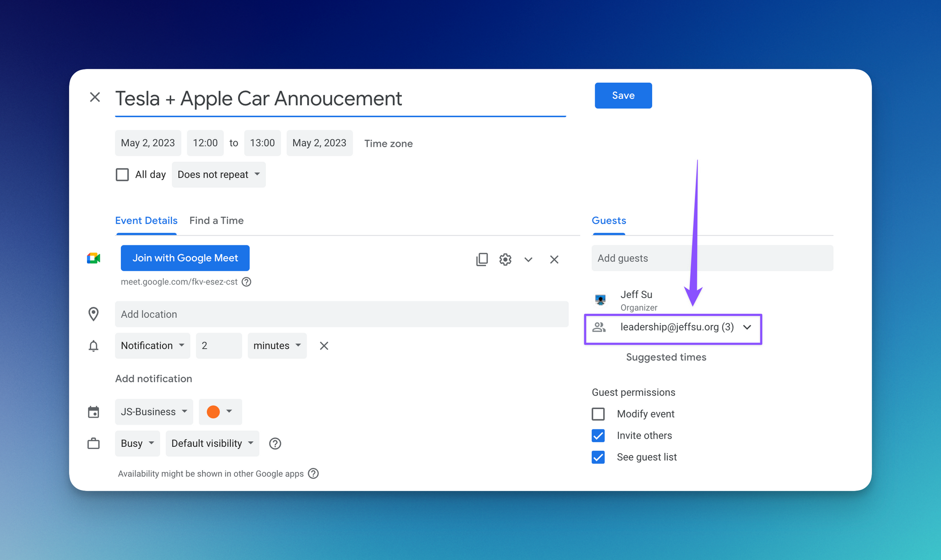Viewport: 941px width, 560px height.
Task: Open Google Meet settings gear icon
Action: 505,260
